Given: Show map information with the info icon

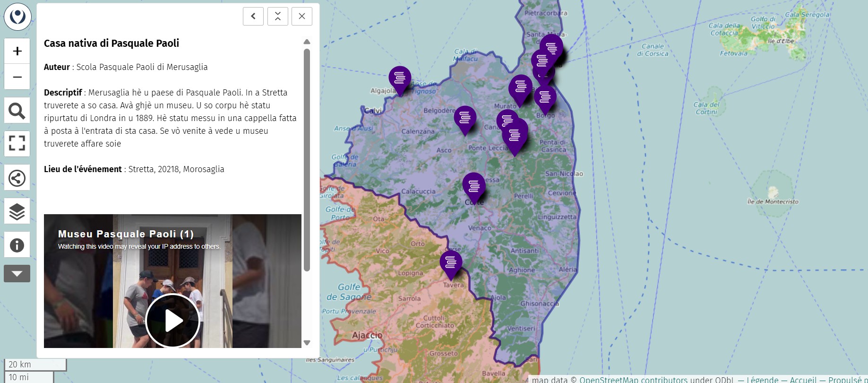Looking at the screenshot, I should coord(17,245).
